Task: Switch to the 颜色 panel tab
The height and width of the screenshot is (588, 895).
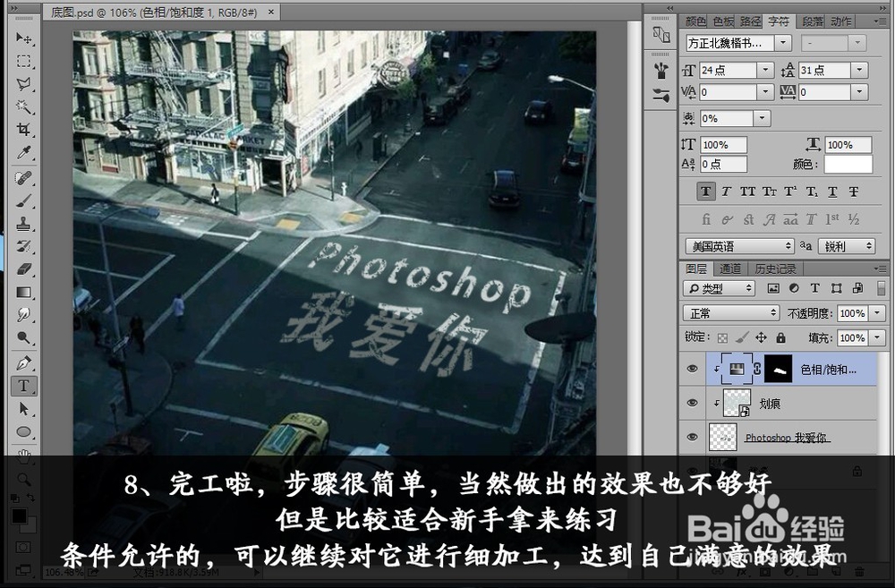Action: (695, 21)
